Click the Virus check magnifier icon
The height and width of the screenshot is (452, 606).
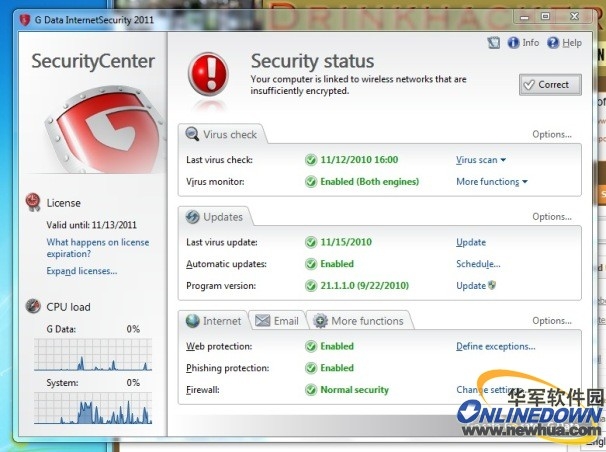[192, 134]
